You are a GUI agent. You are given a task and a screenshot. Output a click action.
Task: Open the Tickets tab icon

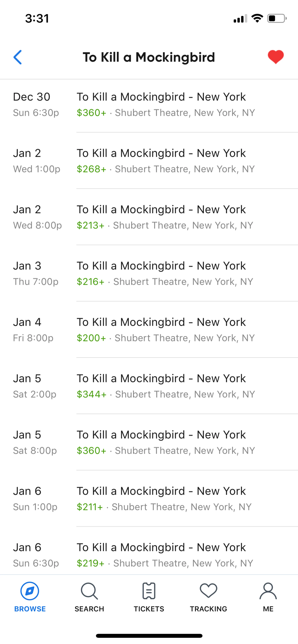click(149, 591)
